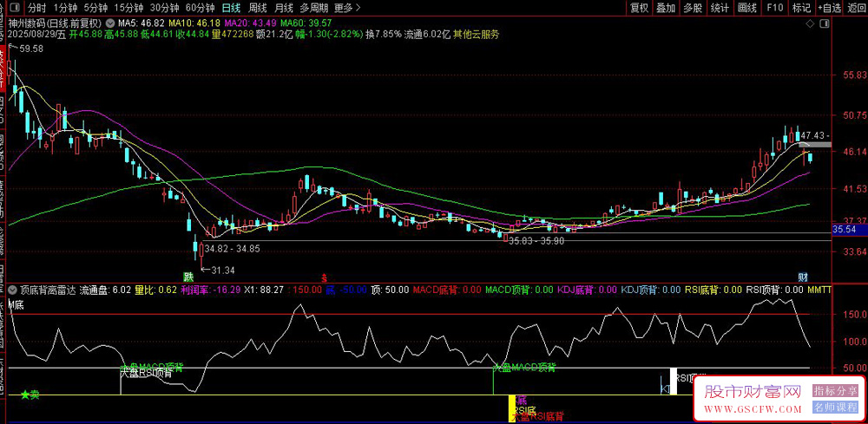Screen dimensions: 868x424
Task: Click the blue 35.54 price axis marker
Action: coord(851,229)
